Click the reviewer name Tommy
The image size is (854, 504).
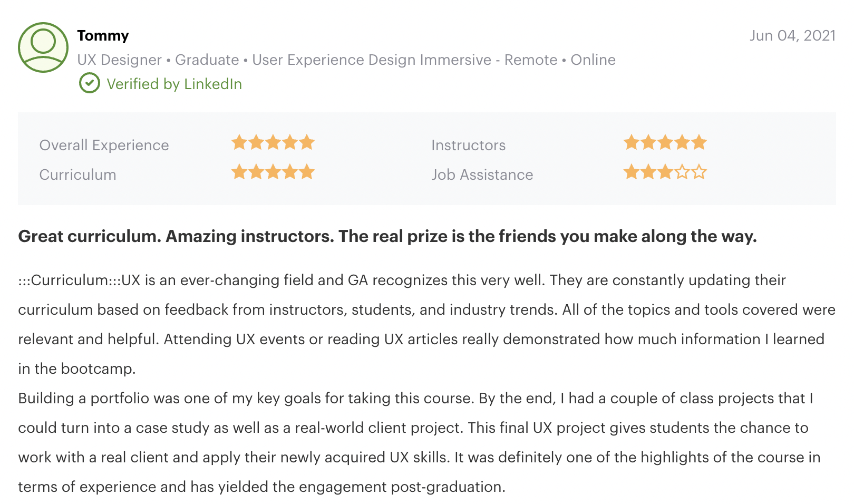pos(103,35)
